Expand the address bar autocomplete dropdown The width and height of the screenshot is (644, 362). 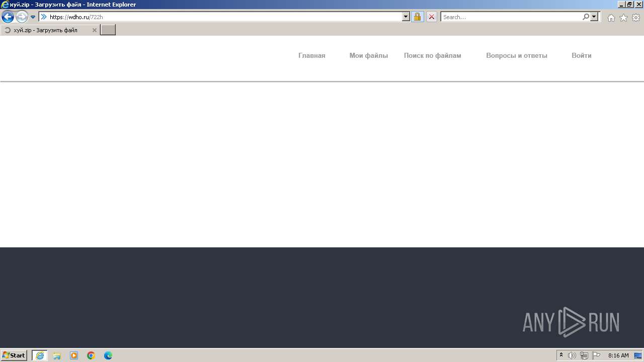coord(406,17)
